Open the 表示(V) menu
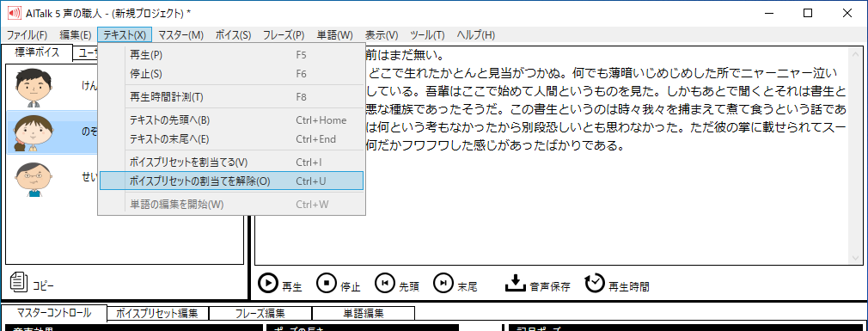 tap(382, 35)
